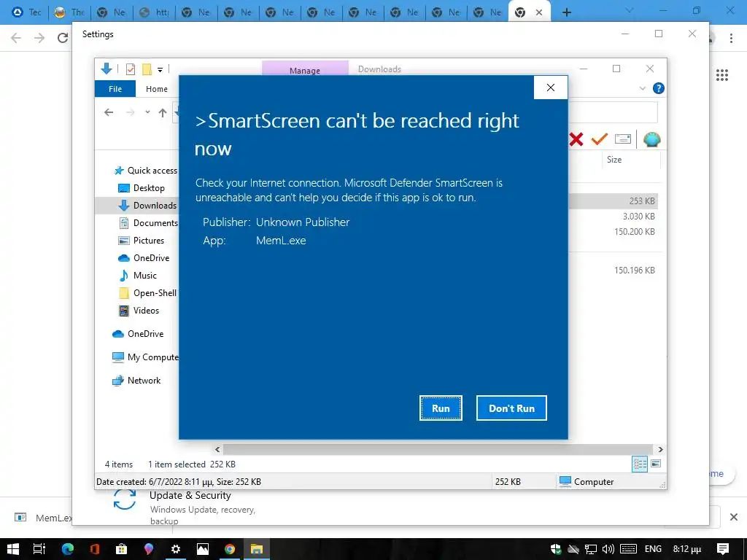This screenshot has height=560, width=747.
Task: Switch Explorer to large icons view
Action: click(656, 464)
